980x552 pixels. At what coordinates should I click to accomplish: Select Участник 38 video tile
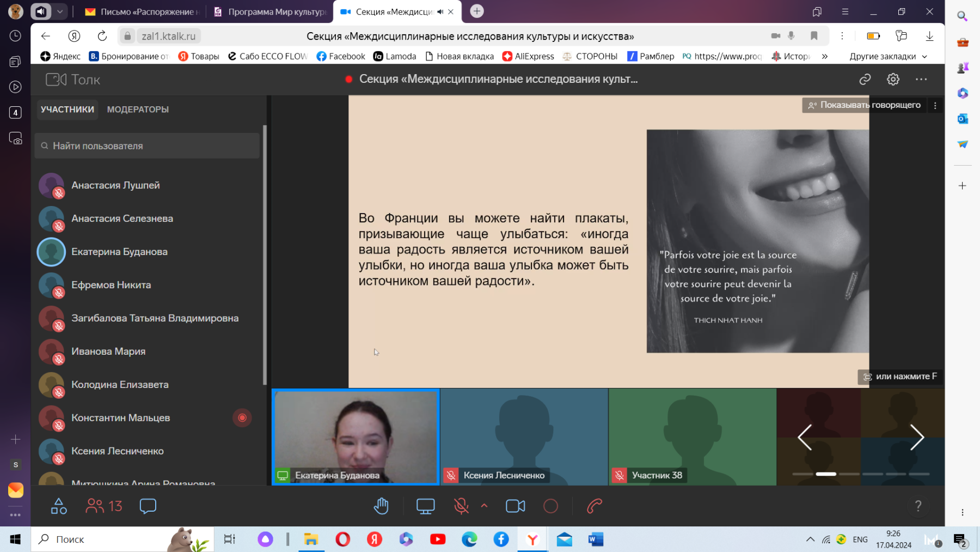pos(693,437)
